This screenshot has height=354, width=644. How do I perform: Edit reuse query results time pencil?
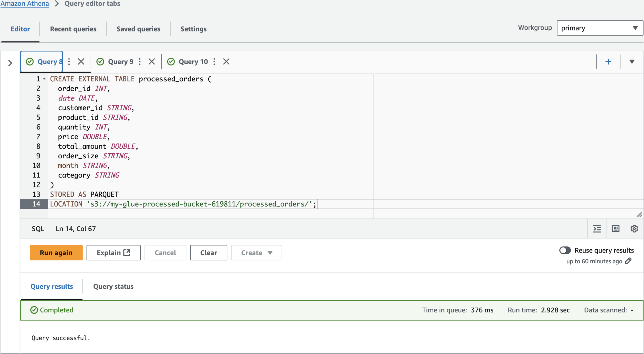click(628, 261)
